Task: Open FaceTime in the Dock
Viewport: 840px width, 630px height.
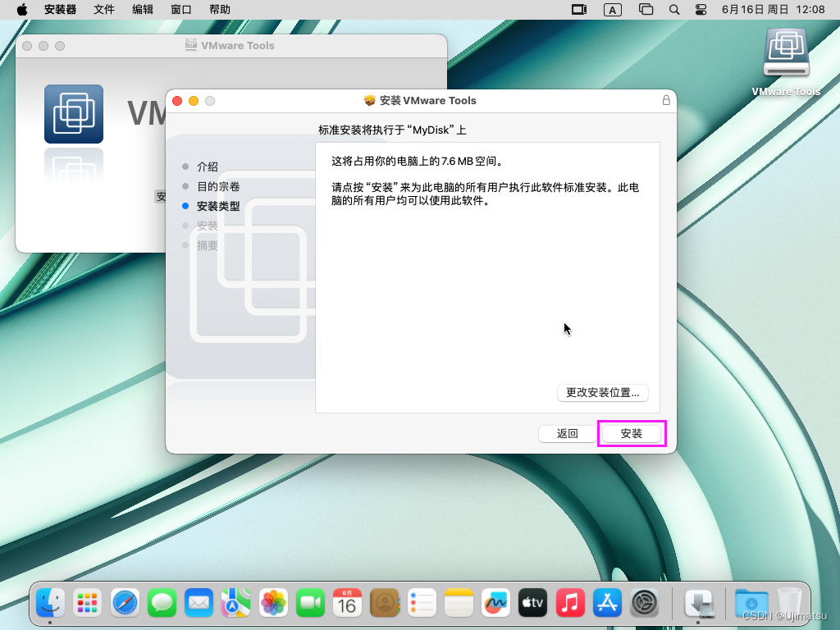Action: (310, 603)
